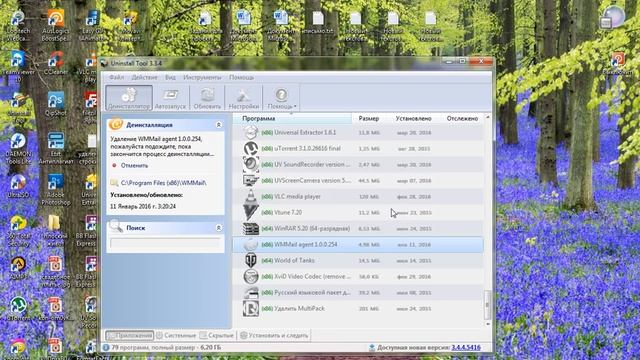The width and height of the screenshot is (640, 360).
Task: Open the Инструменты menu
Action: click(202, 77)
